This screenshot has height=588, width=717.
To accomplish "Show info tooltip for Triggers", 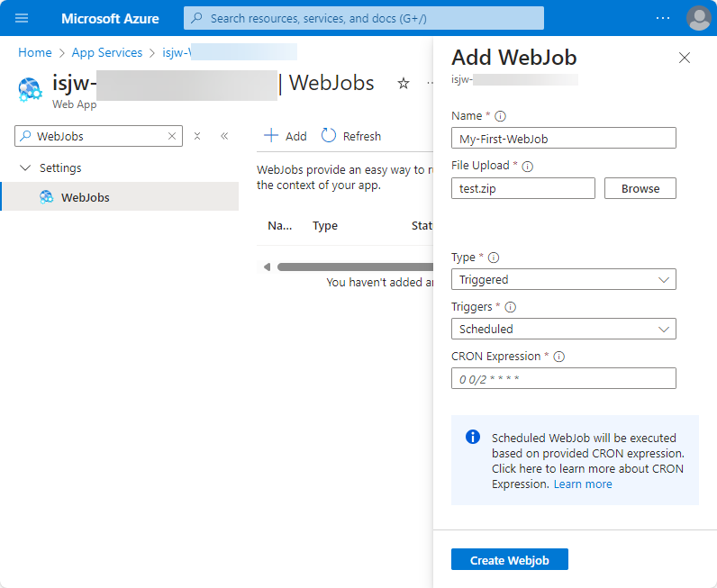I will click(511, 307).
